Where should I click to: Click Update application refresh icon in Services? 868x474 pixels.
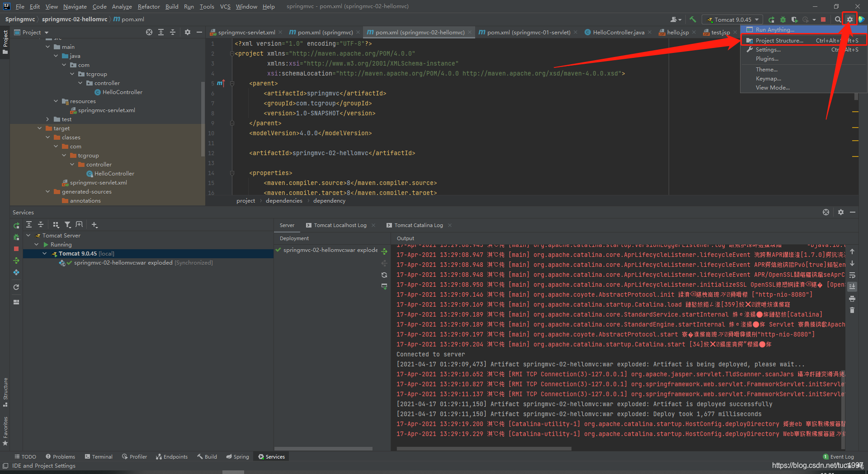16,287
